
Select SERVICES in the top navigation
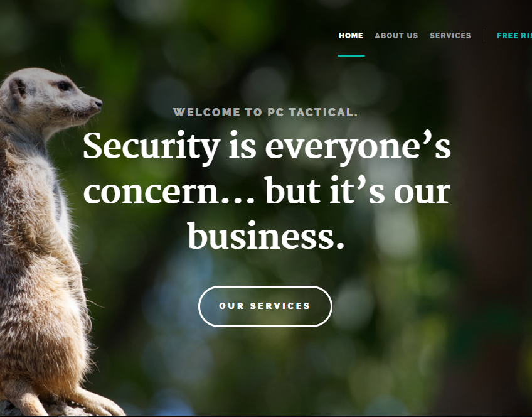[x=450, y=36]
